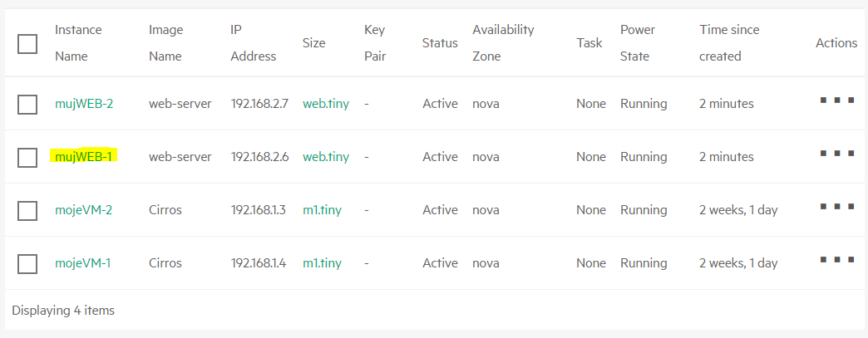Select the mujWEB-2 row checkbox

pyautogui.click(x=27, y=104)
